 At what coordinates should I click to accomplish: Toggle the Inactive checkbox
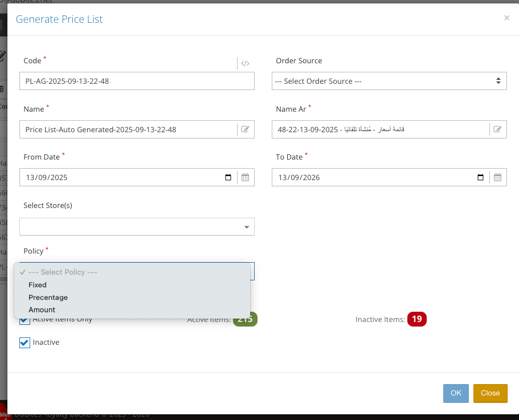pos(24,342)
